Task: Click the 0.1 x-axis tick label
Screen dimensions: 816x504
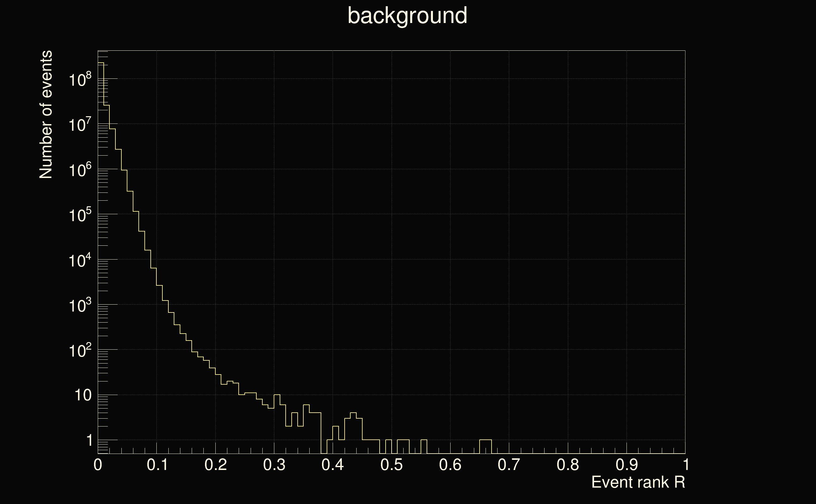Action: (x=157, y=465)
